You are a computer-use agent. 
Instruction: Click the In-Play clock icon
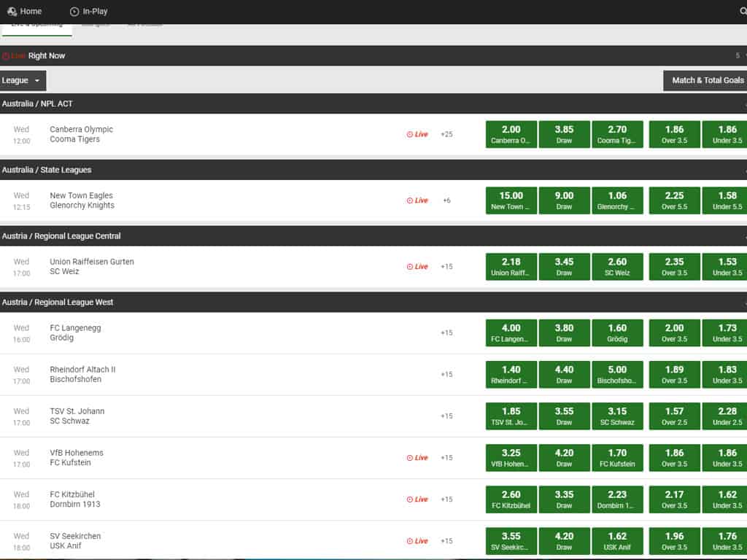[74, 12]
